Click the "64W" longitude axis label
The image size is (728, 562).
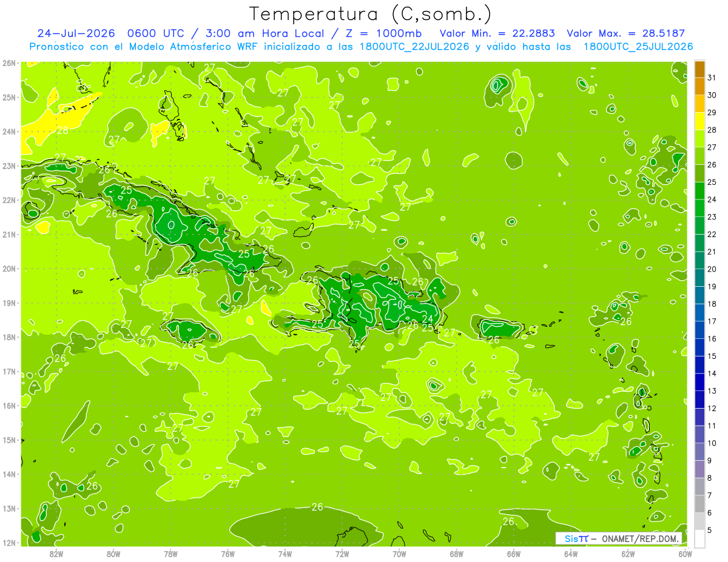click(x=571, y=554)
